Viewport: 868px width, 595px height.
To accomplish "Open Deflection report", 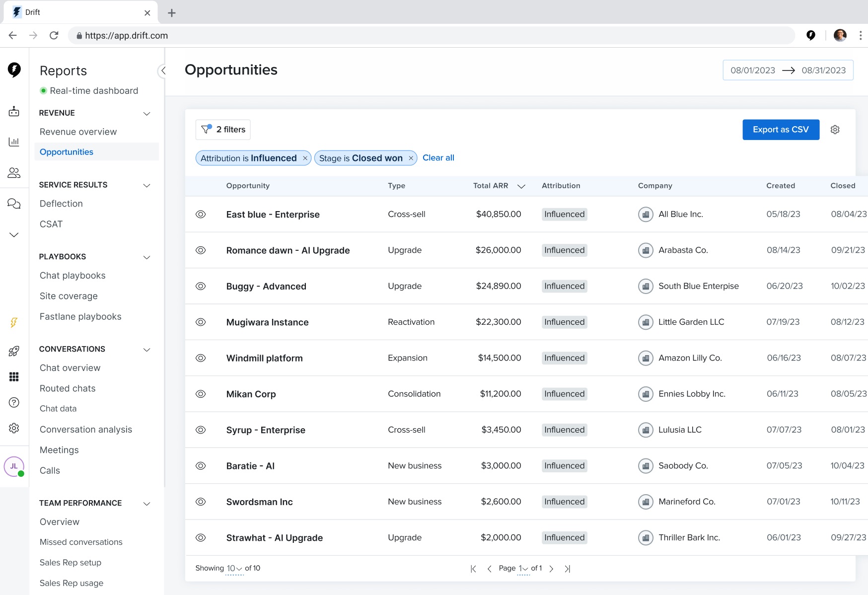I will coord(61,204).
